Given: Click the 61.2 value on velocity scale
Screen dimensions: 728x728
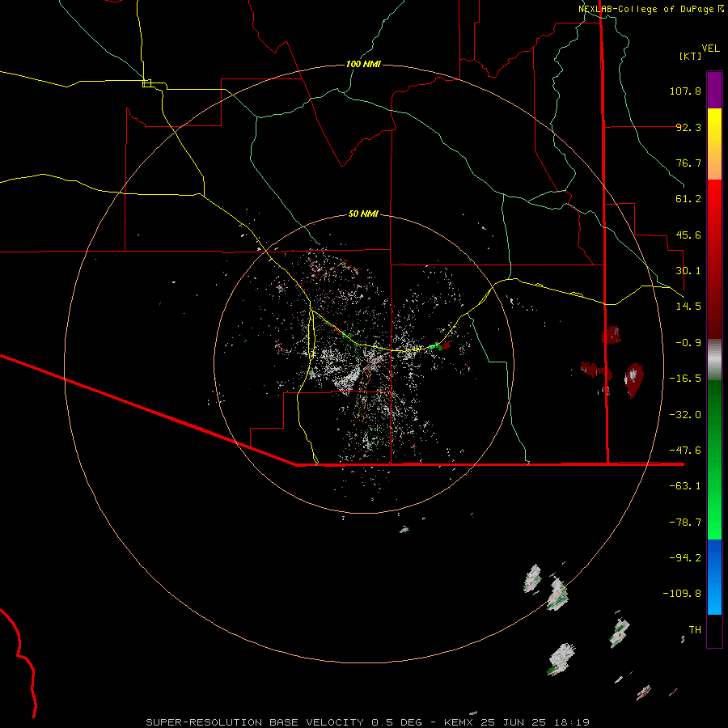Looking at the screenshot, I should [x=688, y=199].
